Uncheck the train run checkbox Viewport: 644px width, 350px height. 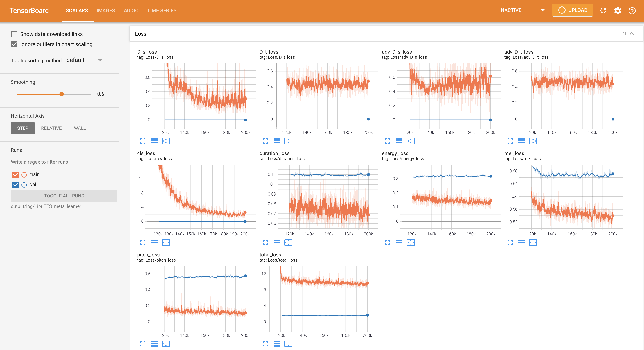pyautogui.click(x=15, y=174)
